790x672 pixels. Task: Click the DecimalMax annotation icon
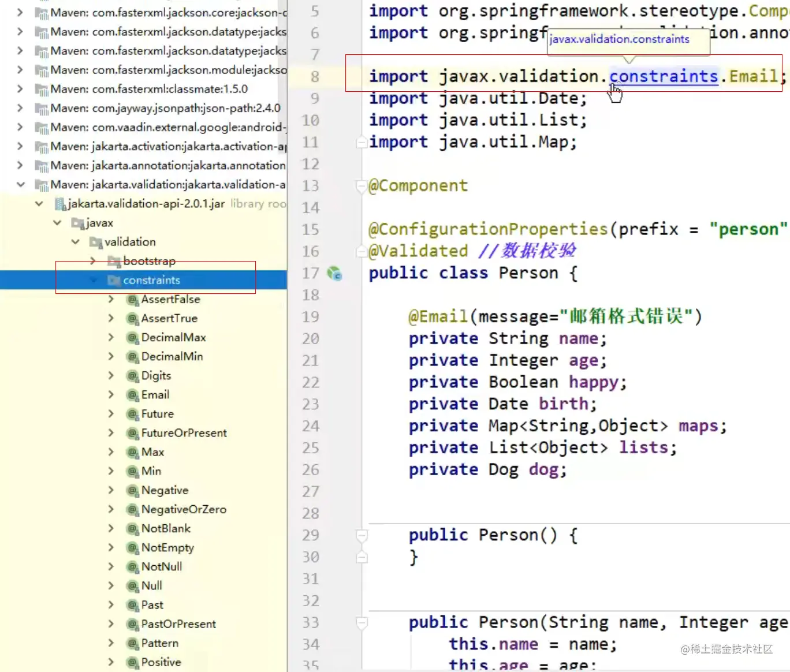(x=133, y=338)
